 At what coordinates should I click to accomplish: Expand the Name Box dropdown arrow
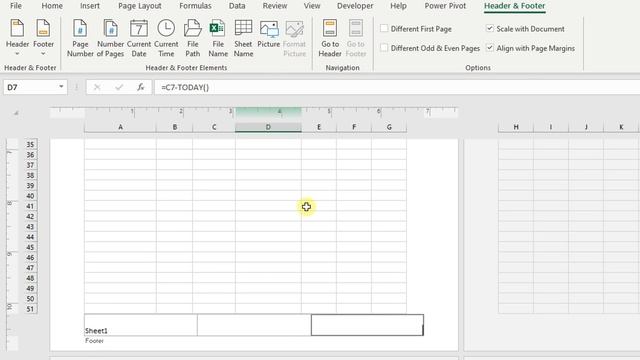(x=61, y=87)
